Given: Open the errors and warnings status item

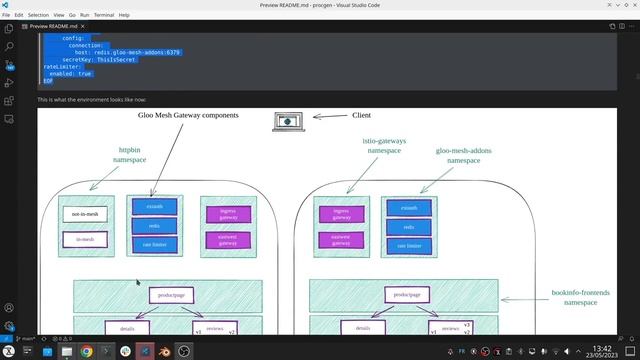Looking at the screenshot, I should (62, 339).
